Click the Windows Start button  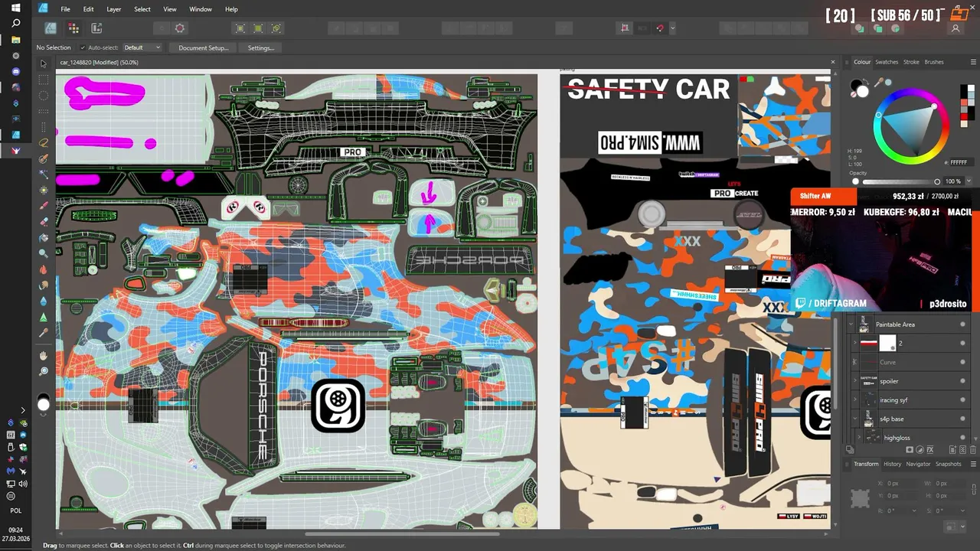[15, 8]
